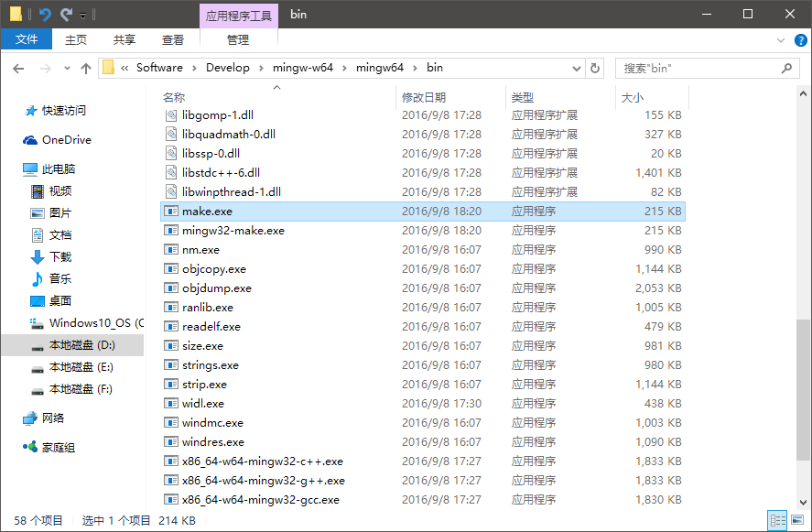Switch to large thumbnails view in status bar
This screenshot has width=812, height=532.
[x=797, y=520]
